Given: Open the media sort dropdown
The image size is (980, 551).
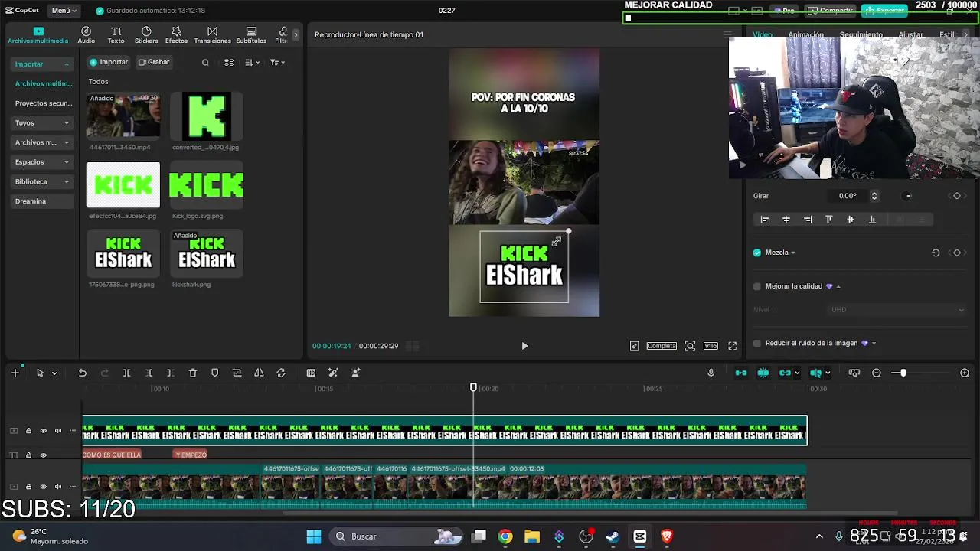Looking at the screenshot, I should (x=253, y=63).
